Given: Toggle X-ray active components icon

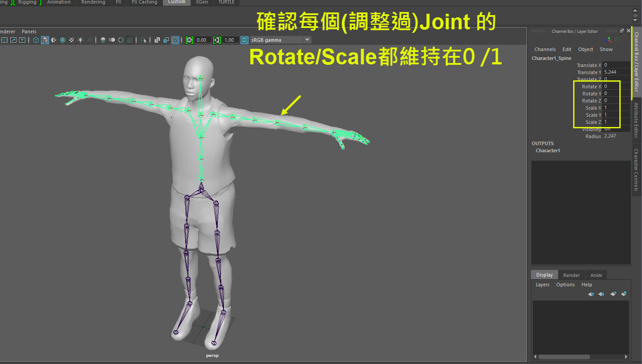Looking at the screenshot, I should coord(166,40).
